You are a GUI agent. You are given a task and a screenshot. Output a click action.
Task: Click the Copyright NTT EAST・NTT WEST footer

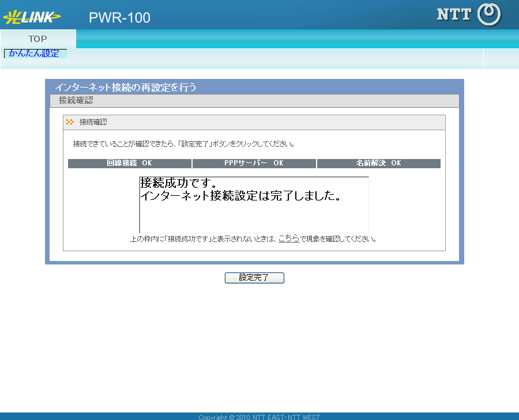(x=259, y=417)
